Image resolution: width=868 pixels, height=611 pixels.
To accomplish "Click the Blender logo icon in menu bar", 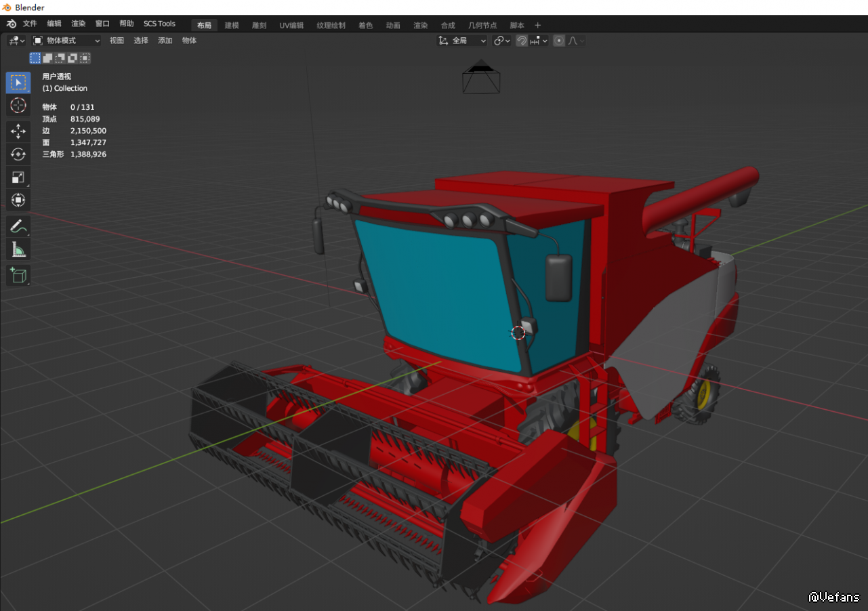I will [x=11, y=24].
